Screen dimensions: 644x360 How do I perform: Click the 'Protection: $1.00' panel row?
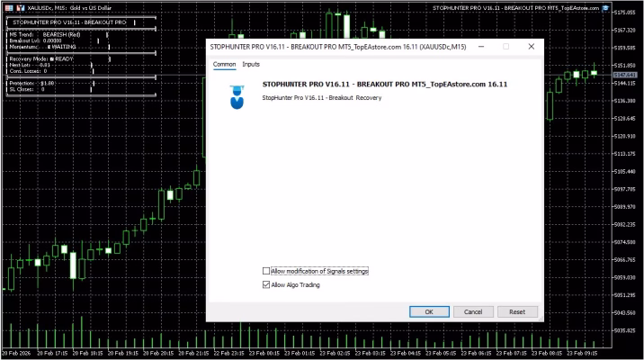(x=31, y=84)
